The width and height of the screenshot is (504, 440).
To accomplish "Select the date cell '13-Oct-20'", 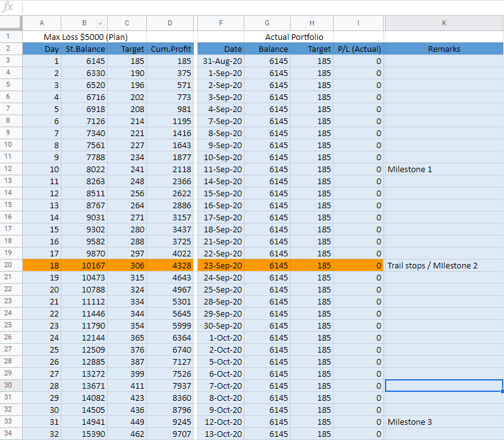I will pos(221,434).
